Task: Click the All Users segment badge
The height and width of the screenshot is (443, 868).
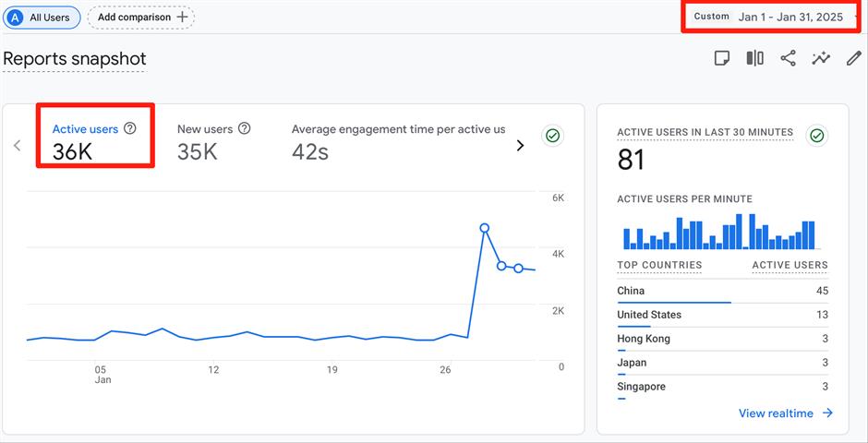Action: (x=41, y=17)
